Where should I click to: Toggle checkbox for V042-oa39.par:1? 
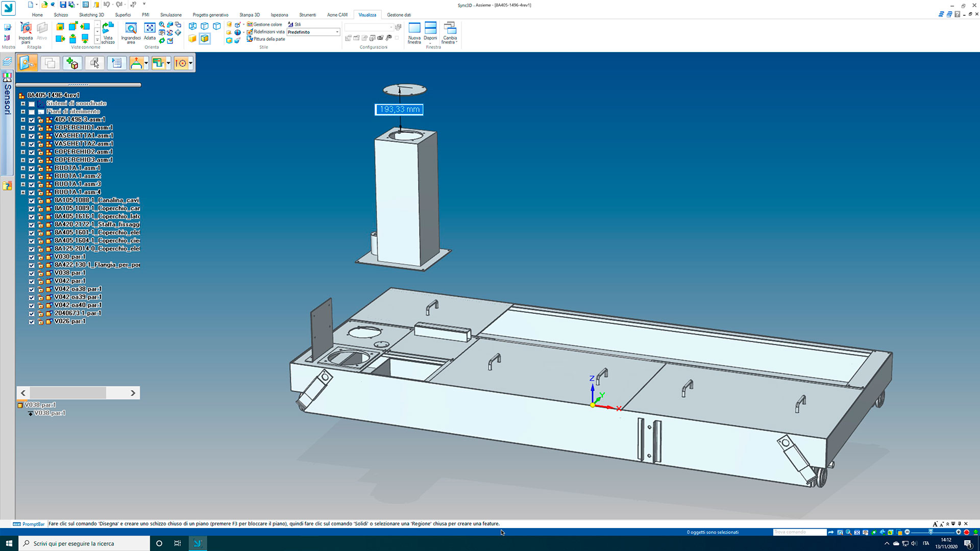(32, 297)
